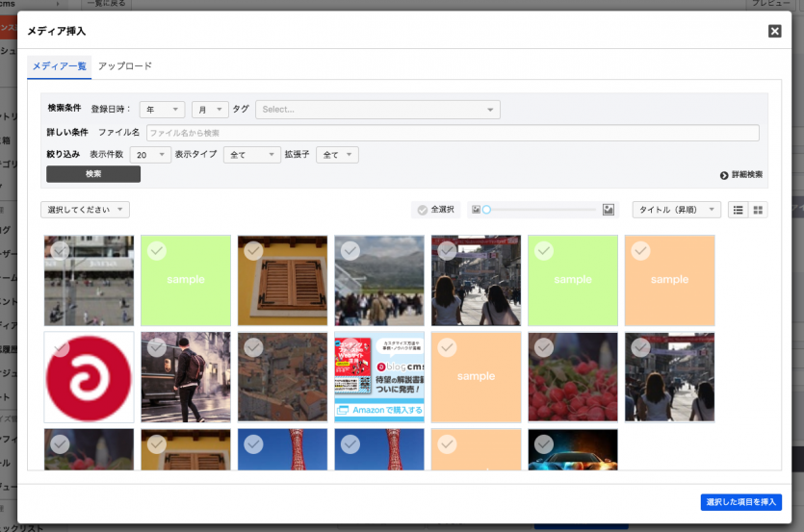
Task: Check the wooden shutters window image checkbox
Action: pyautogui.click(x=253, y=250)
